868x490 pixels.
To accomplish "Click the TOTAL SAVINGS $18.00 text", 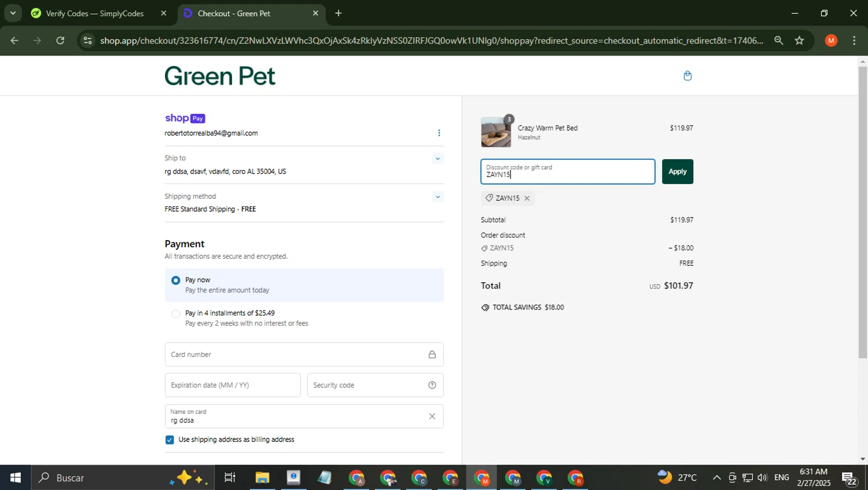I will pyautogui.click(x=528, y=308).
